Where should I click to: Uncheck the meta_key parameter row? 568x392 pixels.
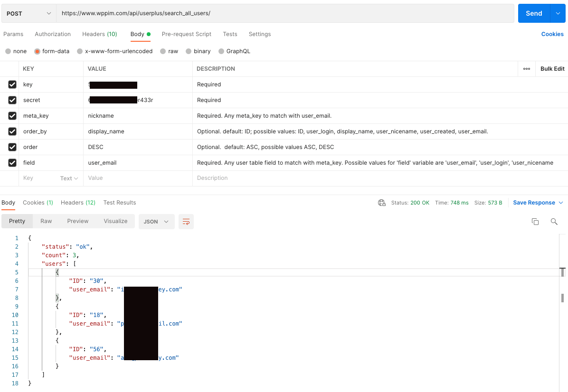click(x=12, y=116)
